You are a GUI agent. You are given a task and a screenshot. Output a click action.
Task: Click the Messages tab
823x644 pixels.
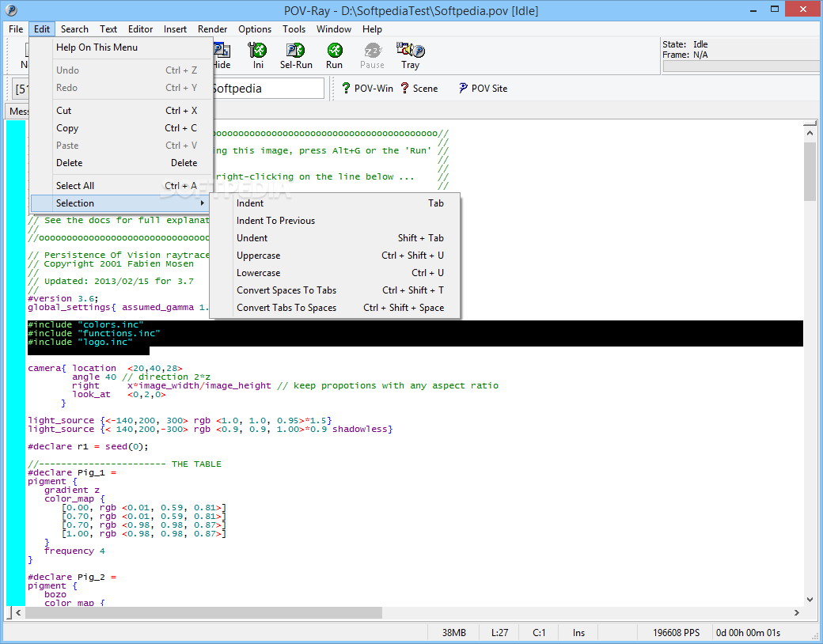pyautogui.click(x=18, y=111)
